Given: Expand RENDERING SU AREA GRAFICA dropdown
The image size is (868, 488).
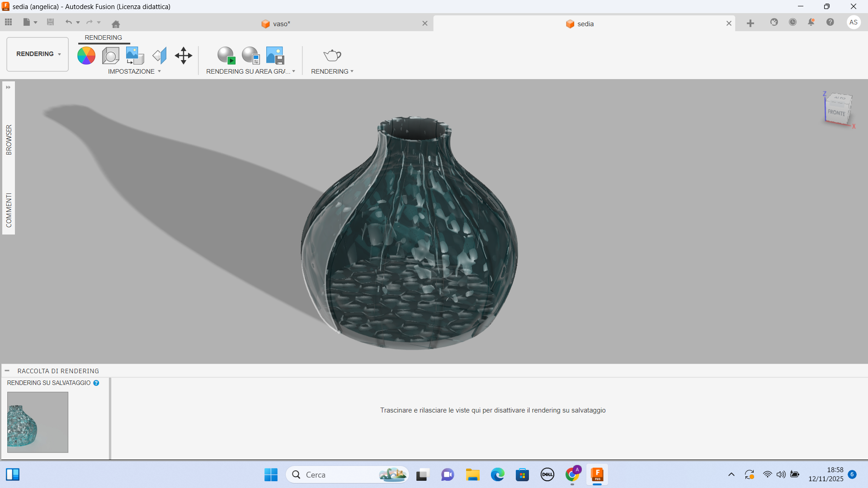Looking at the screenshot, I should pyautogui.click(x=250, y=71).
